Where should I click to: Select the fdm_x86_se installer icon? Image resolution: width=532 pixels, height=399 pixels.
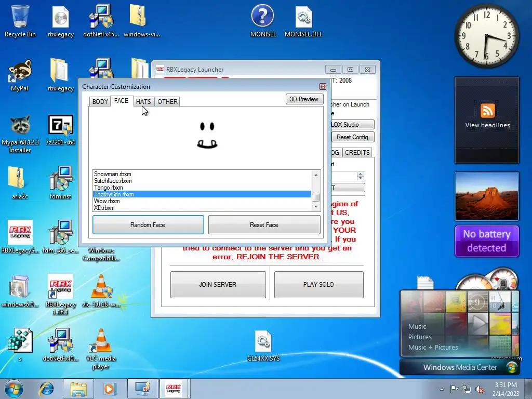coord(60,237)
